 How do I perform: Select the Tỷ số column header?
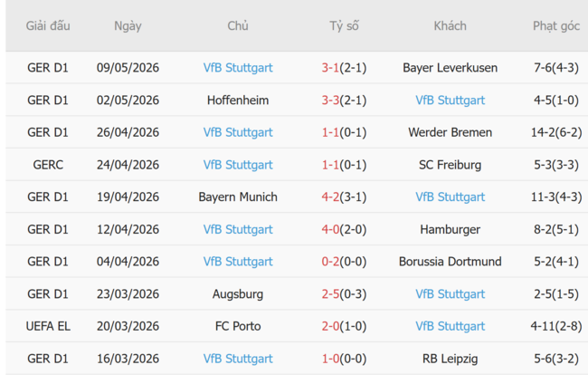344,26
